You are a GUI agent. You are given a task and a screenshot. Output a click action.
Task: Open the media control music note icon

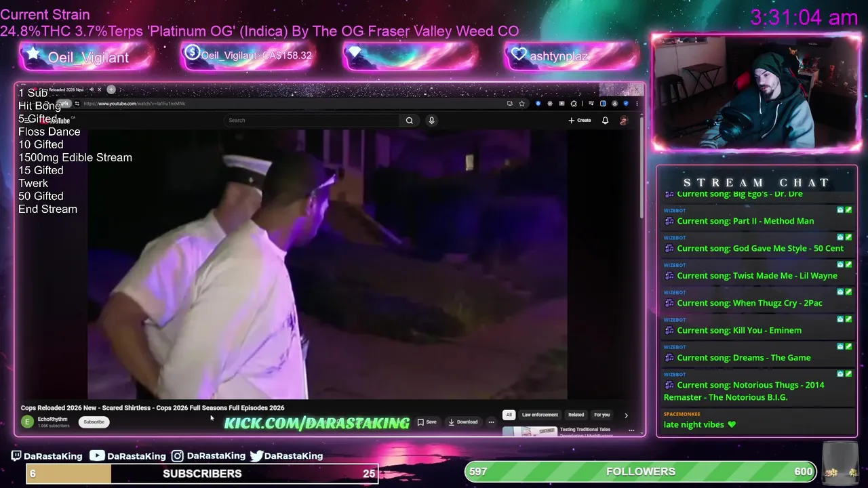(591, 104)
